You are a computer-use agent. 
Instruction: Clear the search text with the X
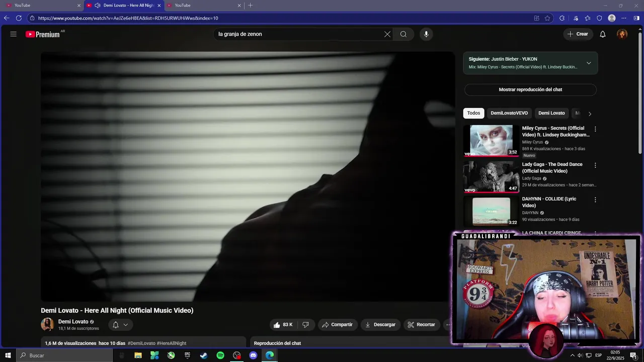387,34
